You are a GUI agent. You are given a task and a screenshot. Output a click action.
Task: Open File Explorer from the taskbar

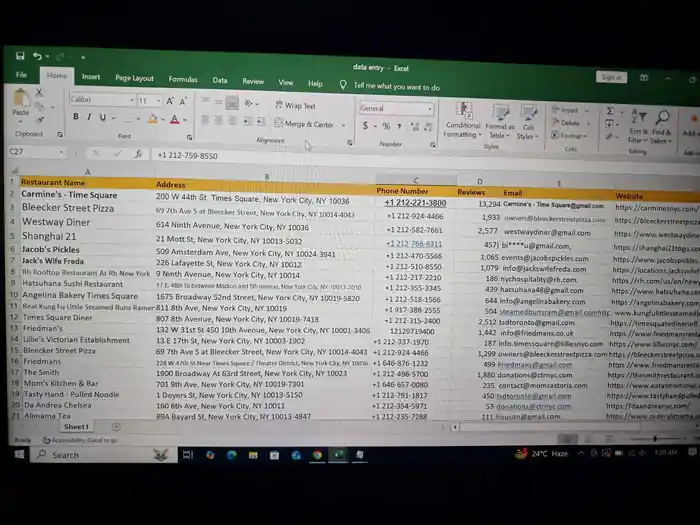(253, 455)
